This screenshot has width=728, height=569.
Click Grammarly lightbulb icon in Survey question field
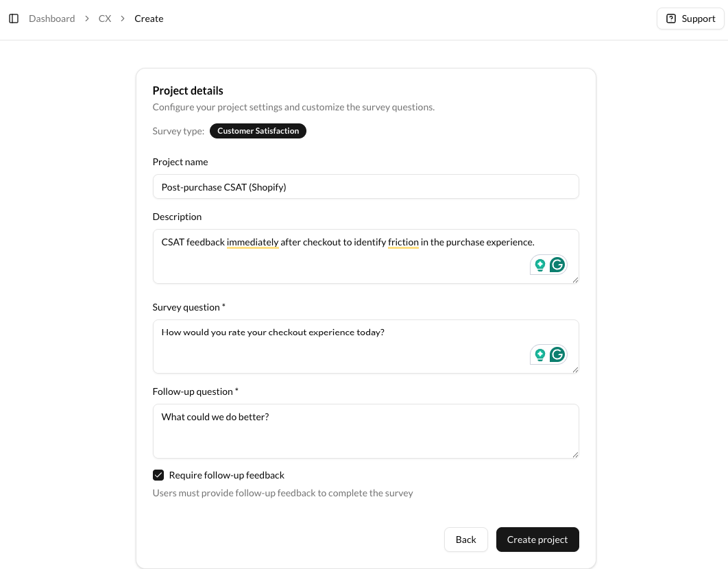(540, 354)
